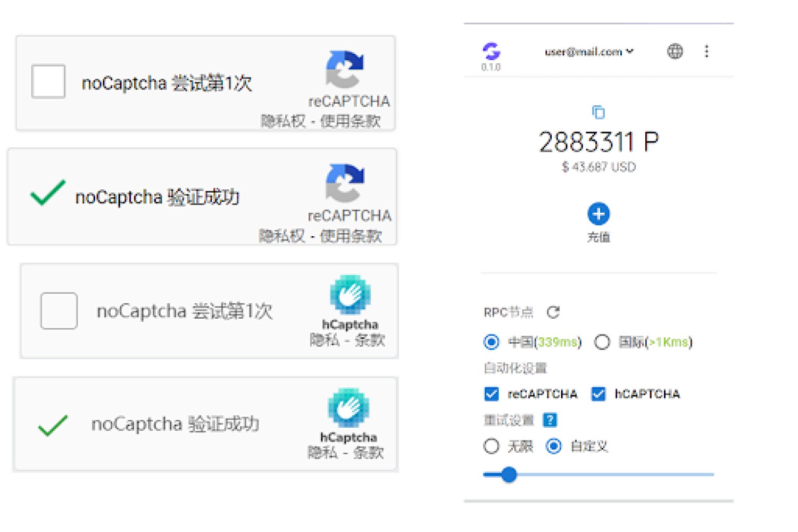The width and height of the screenshot is (798, 532).
Task: Open 隐私权 - 使用条款 link in verified reCAPTCHA box
Action: (320, 236)
